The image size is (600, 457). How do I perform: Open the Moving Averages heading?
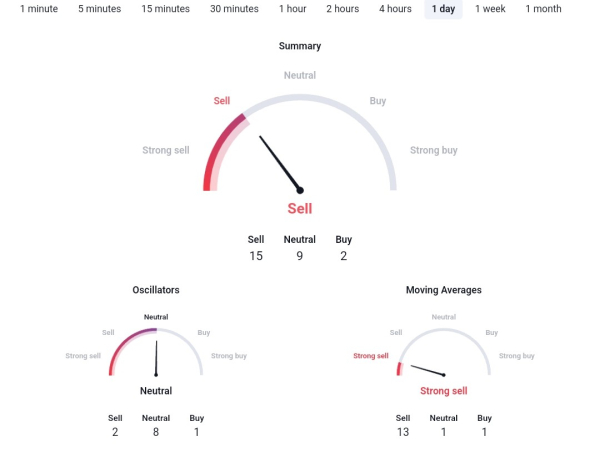coord(443,290)
